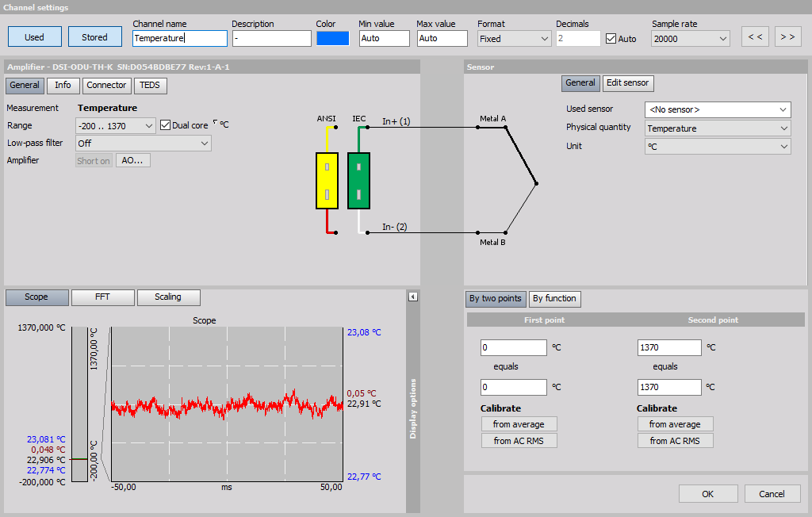This screenshot has width=812, height=517.
Task: Click the disabled Decimals field
Action: tap(578, 39)
